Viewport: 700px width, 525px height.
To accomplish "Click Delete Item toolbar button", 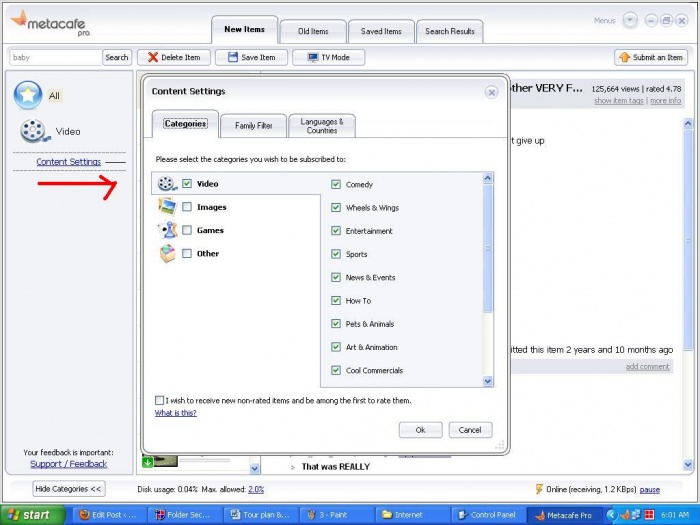I will click(x=174, y=57).
